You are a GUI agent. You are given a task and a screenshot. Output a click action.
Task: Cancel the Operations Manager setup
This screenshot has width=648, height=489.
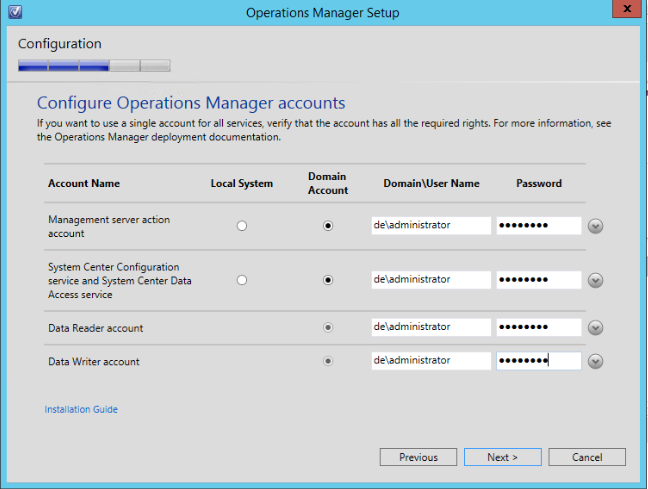(587, 457)
